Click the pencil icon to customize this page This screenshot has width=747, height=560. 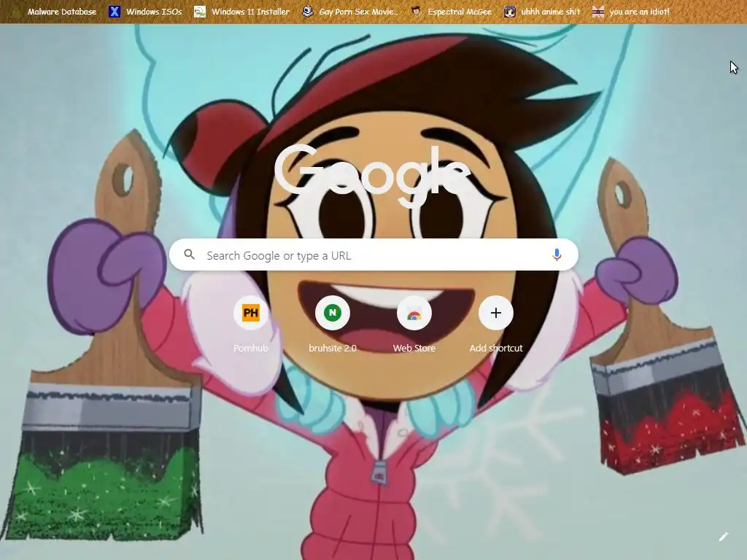point(724,537)
